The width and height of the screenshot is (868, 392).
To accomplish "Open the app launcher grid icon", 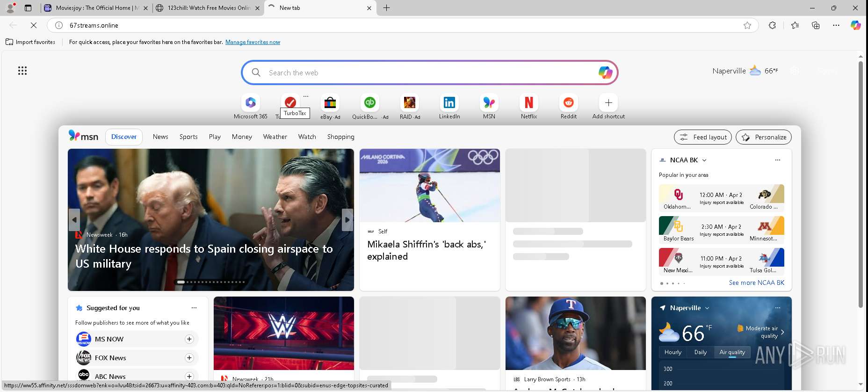I will [x=22, y=71].
